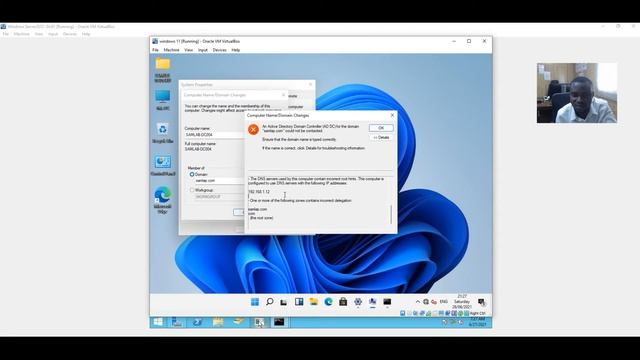
Task: Click the Details button in the error dialog
Action: point(381,138)
